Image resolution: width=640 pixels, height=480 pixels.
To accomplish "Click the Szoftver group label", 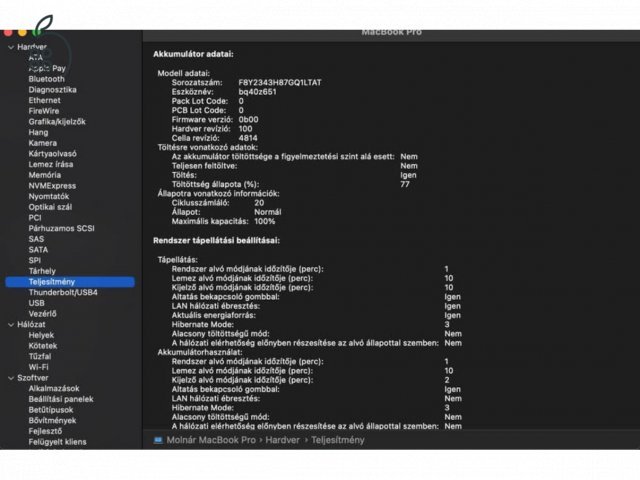I will 33,378.
